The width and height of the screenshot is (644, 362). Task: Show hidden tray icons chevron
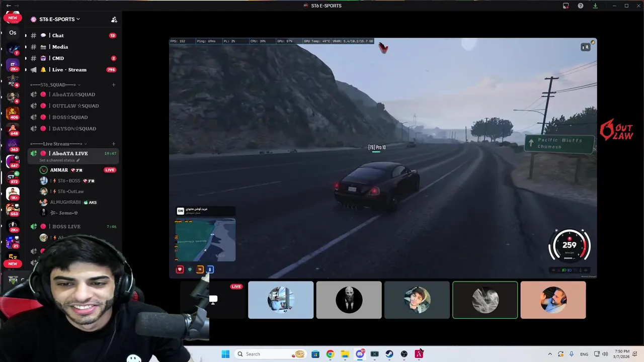549,354
